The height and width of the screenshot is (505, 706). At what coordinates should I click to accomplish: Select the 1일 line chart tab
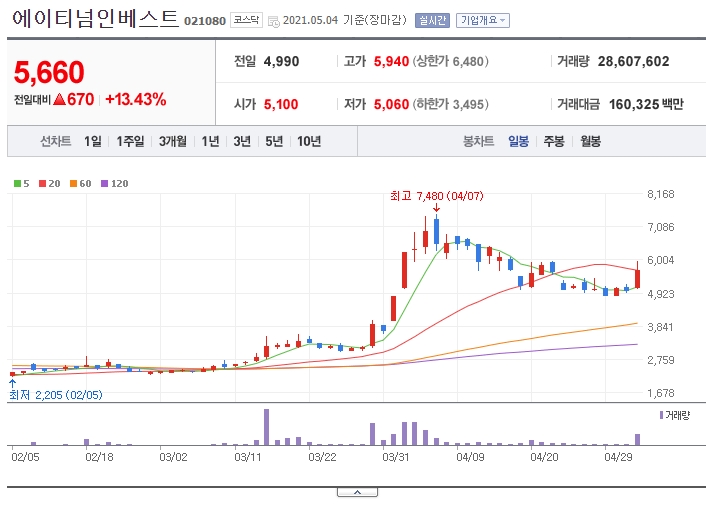(93, 141)
